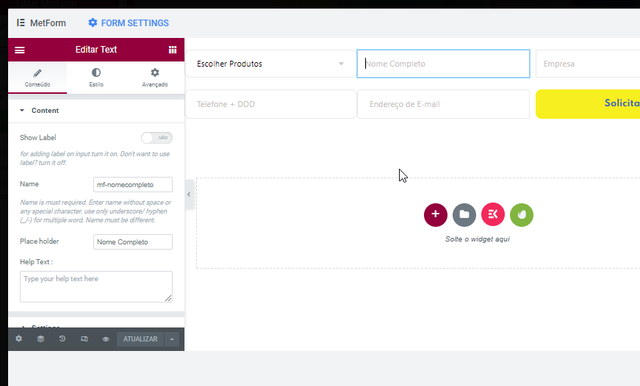
Task: Toggle the Show Label switch
Action: click(157, 138)
